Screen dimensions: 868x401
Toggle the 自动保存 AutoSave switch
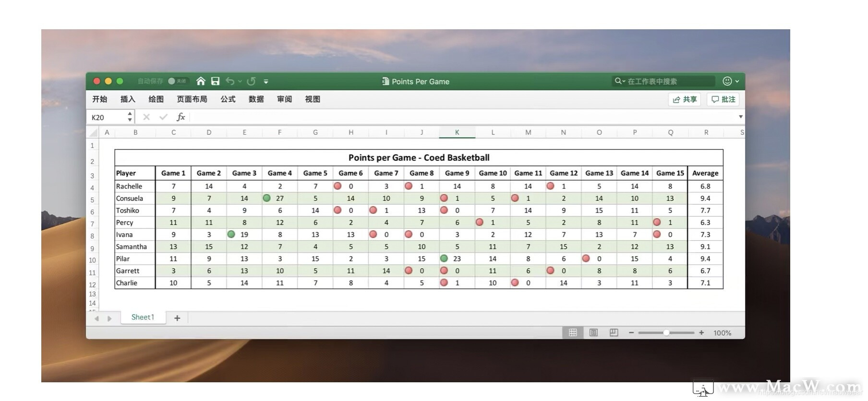178,81
